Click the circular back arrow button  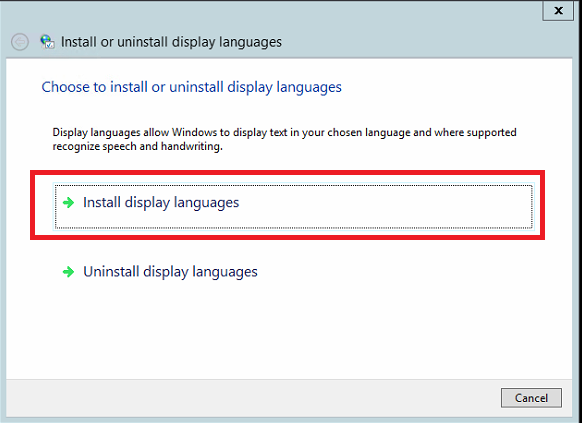pos(20,42)
